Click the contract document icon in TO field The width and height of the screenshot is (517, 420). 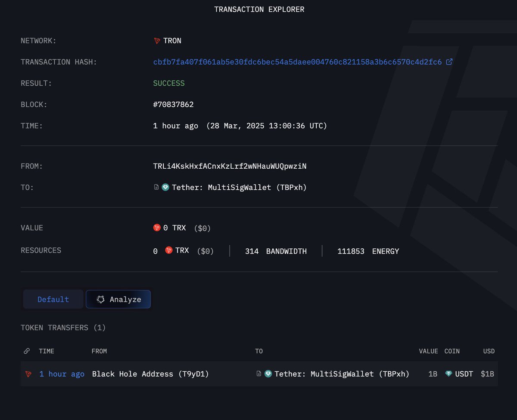point(156,188)
